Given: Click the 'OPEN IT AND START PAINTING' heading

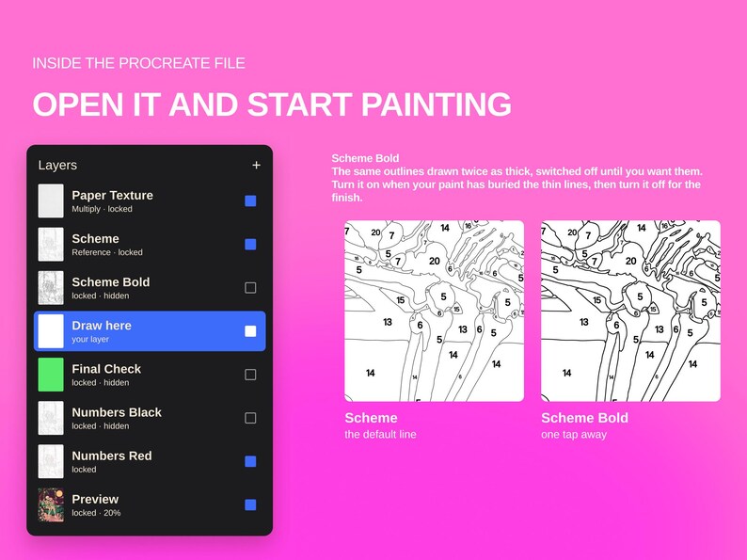Looking at the screenshot, I should [272, 104].
